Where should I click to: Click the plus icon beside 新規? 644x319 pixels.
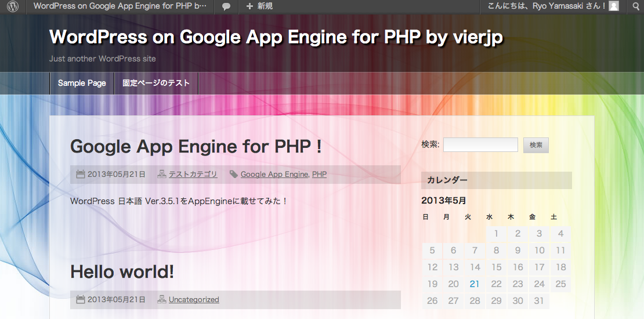(249, 6)
